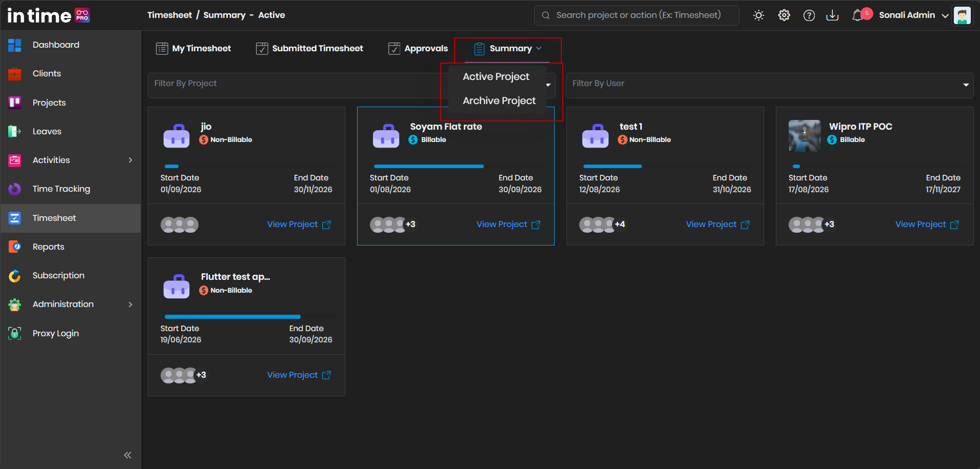Expand the Administration submenu chevron
This screenshot has width=980, height=469.
click(x=130, y=304)
